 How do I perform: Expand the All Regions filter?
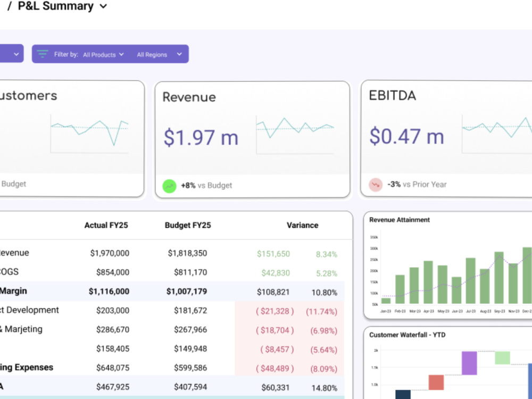(159, 55)
